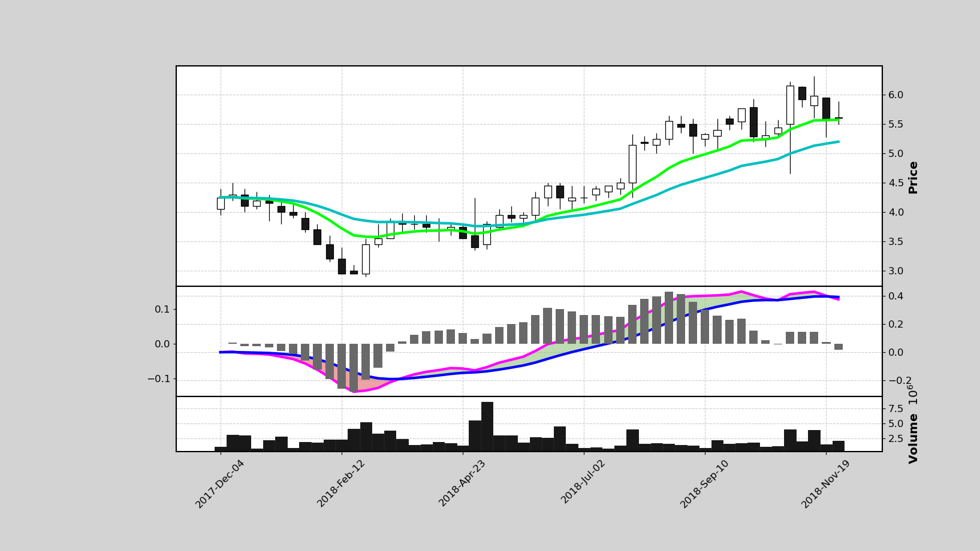Click the 4.0 price tick label

pyautogui.click(x=895, y=213)
